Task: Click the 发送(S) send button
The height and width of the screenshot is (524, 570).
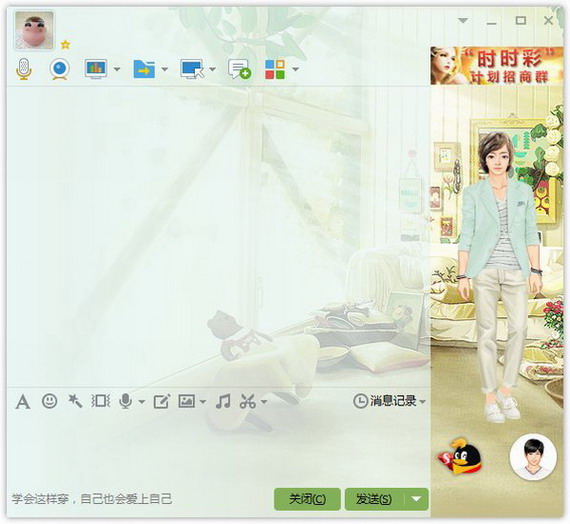Action: pos(375,499)
